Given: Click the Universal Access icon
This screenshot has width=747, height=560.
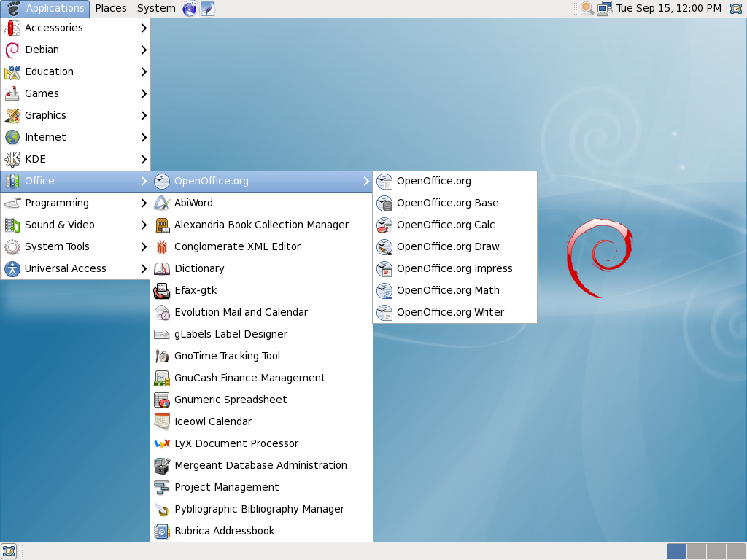Looking at the screenshot, I should [12, 268].
